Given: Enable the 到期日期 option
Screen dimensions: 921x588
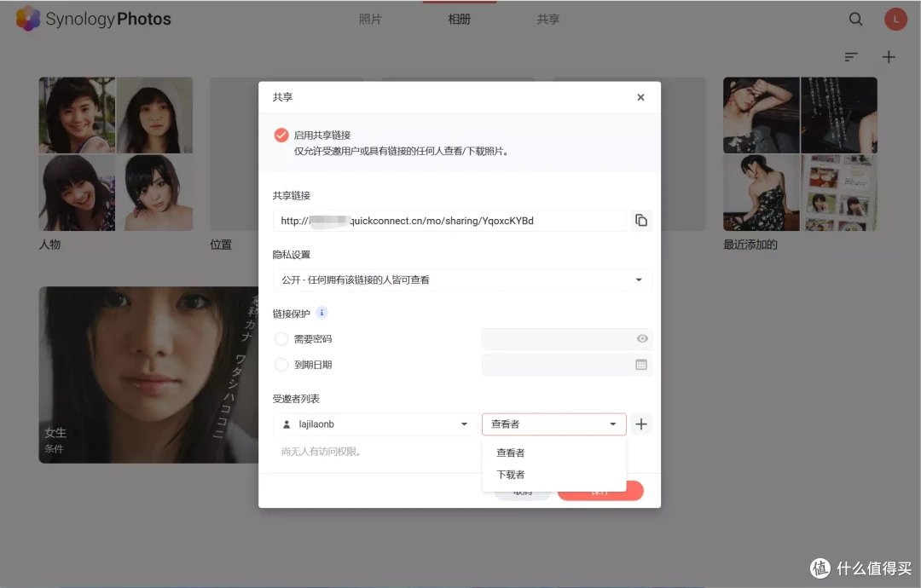Looking at the screenshot, I should [x=282, y=365].
